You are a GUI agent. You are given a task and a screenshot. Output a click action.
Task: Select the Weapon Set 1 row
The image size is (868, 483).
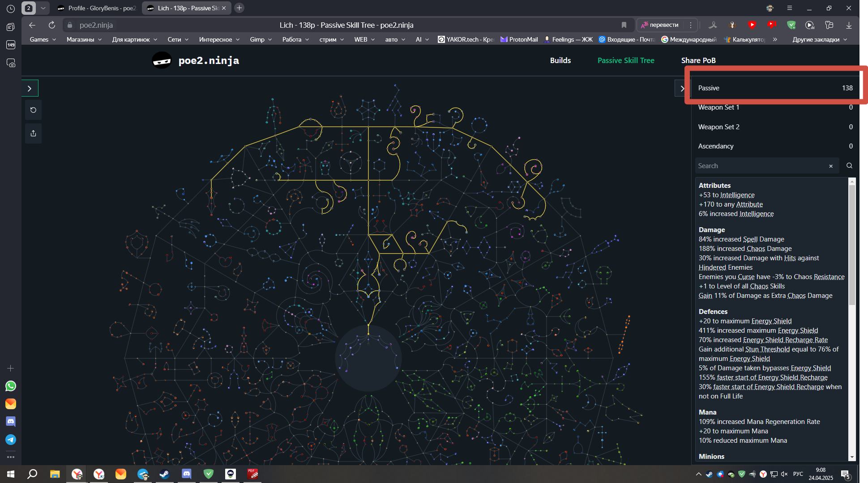click(x=775, y=107)
